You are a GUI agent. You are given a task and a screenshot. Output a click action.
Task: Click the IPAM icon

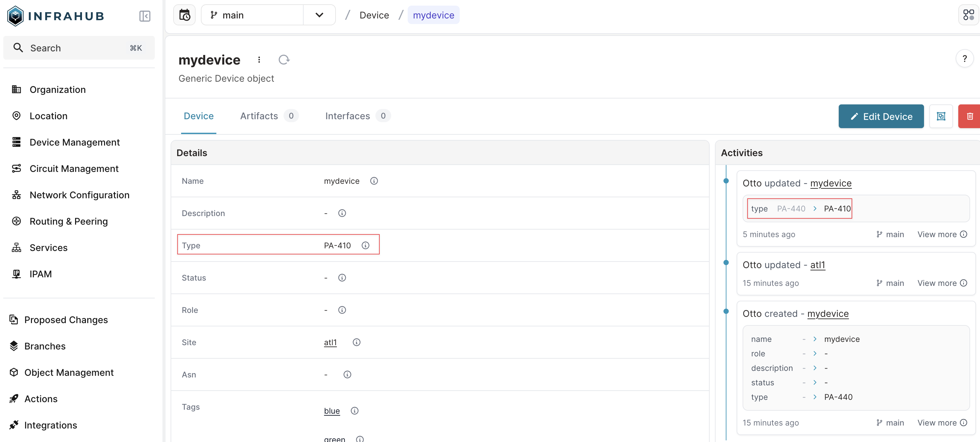[x=16, y=274]
